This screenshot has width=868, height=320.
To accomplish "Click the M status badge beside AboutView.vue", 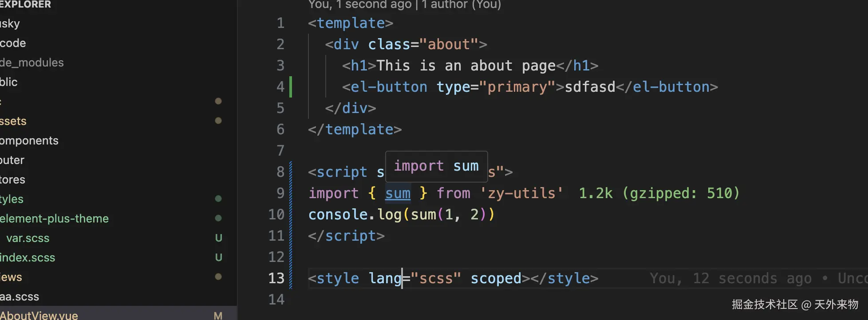I will 218,316.
